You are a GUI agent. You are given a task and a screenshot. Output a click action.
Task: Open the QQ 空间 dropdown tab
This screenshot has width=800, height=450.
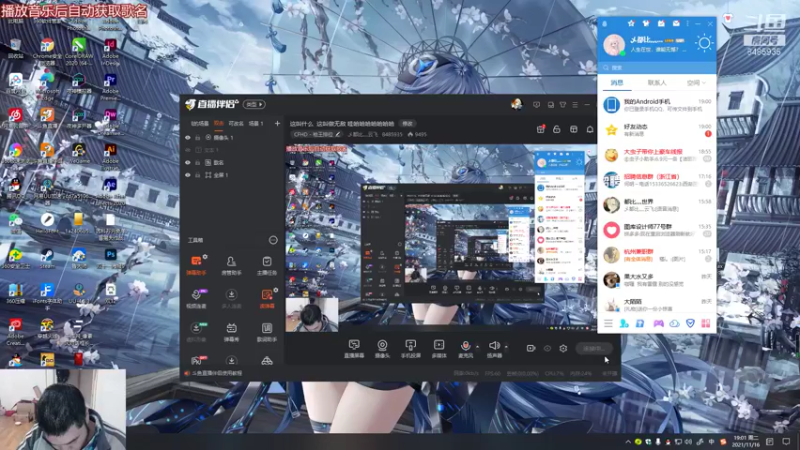(x=696, y=83)
